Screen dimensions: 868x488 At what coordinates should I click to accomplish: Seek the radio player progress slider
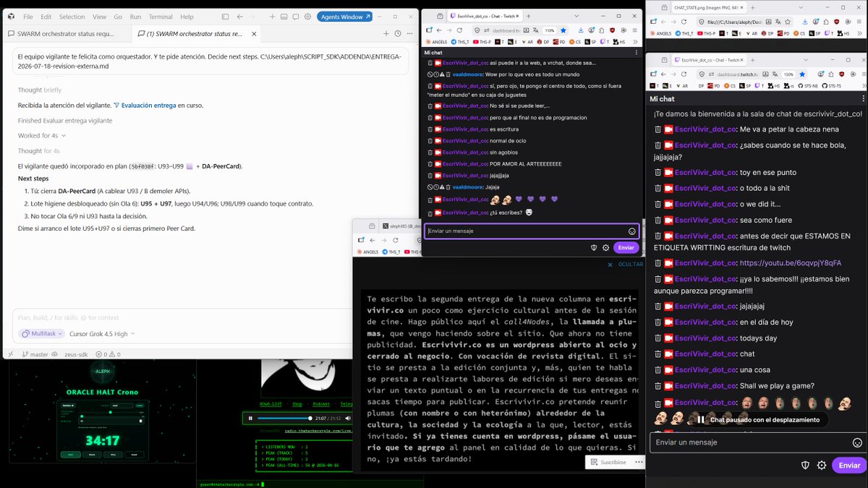[x=284, y=418]
